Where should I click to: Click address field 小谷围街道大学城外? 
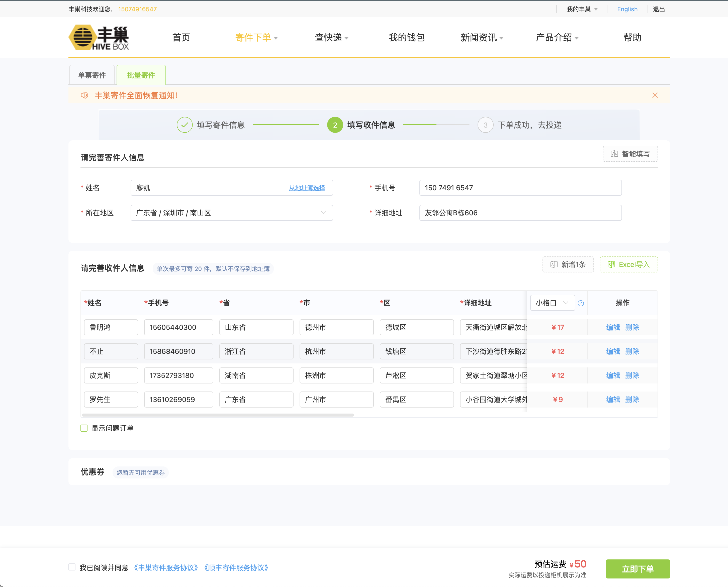tap(493, 399)
